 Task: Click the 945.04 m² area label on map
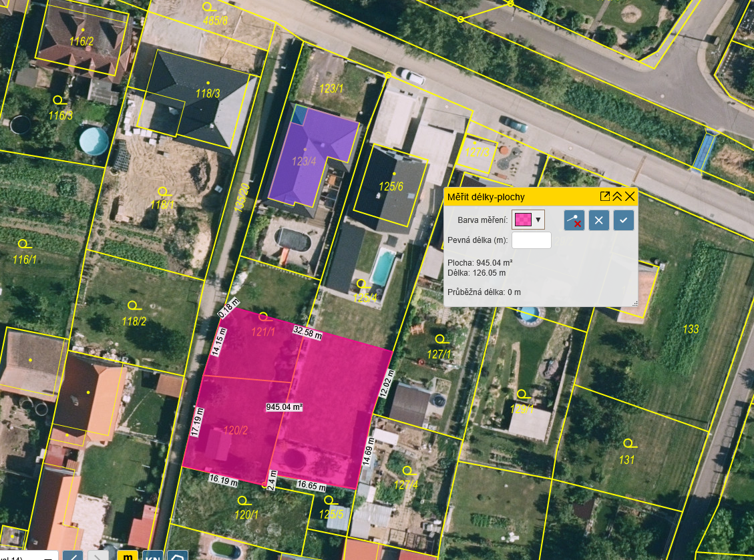coord(285,407)
